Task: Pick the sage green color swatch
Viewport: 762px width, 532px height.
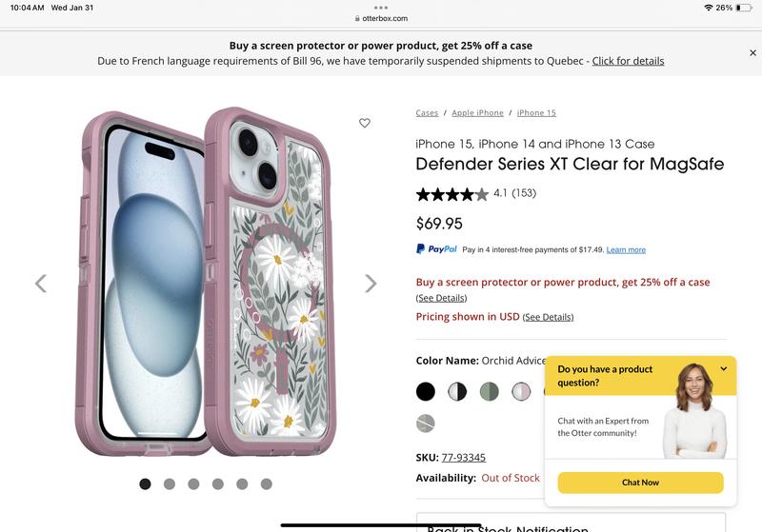Action: pyautogui.click(x=489, y=391)
